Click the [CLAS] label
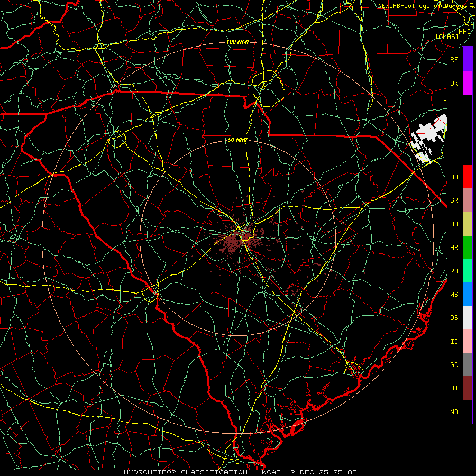 click(x=447, y=36)
